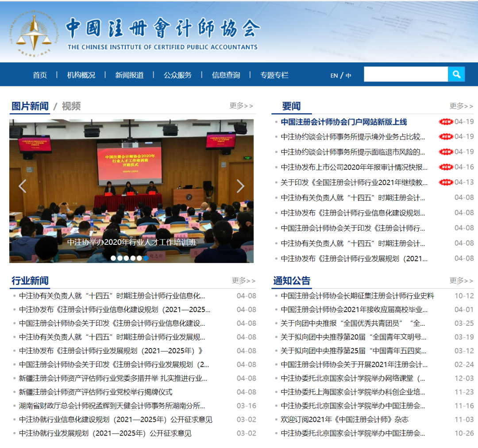
Task: Open 行业新闻 item 中国注册会计师协会关于印发《注册会计师行业信息化建设
Action: pyautogui.click(x=112, y=323)
